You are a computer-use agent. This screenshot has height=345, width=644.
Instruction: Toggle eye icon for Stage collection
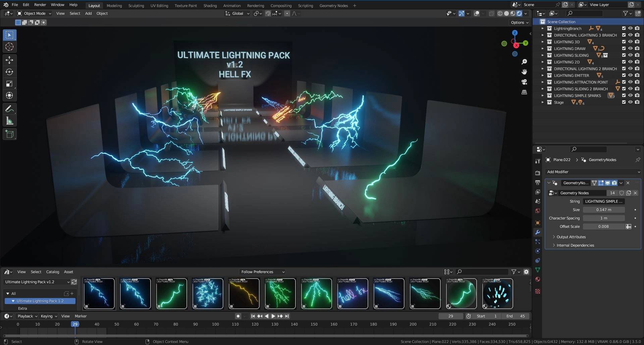coord(630,102)
